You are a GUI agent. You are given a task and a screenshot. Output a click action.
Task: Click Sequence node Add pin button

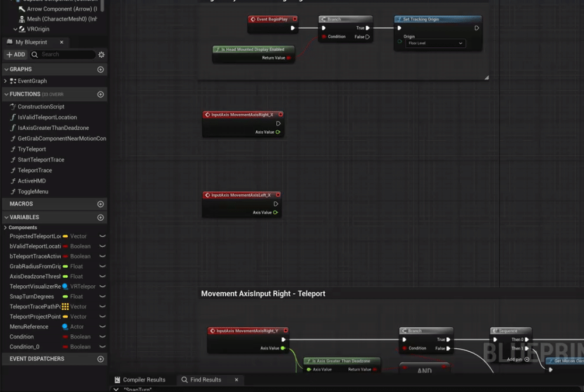(x=518, y=359)
